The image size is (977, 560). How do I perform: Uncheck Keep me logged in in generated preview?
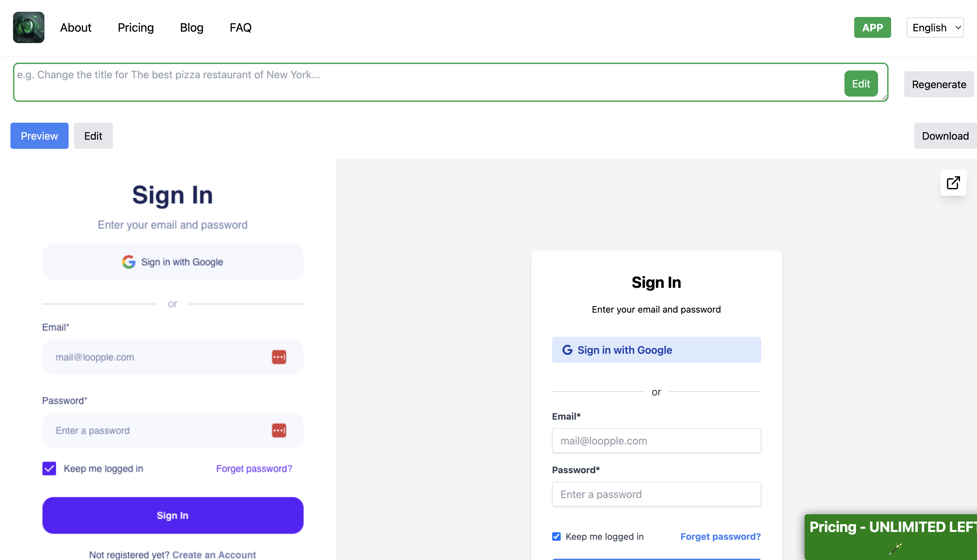click(556, 536)
